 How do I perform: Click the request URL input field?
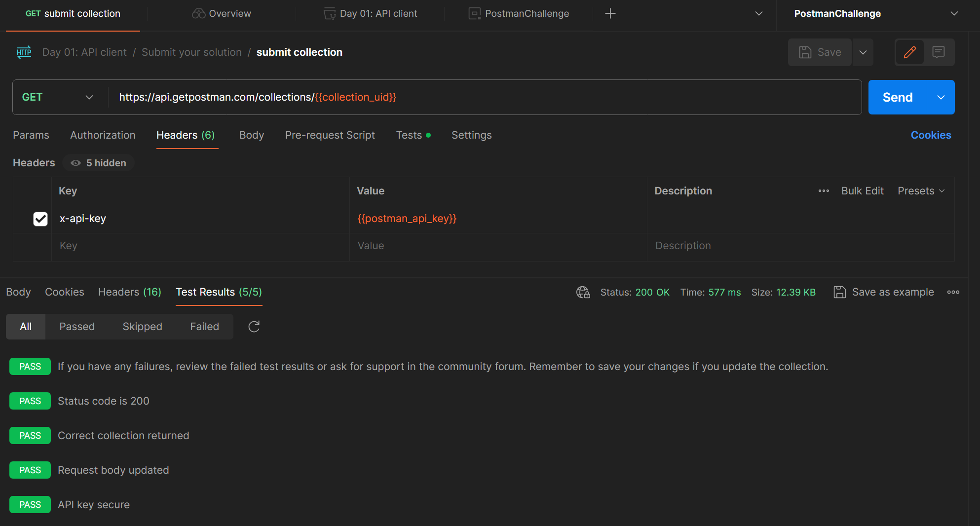coord(486,97)
